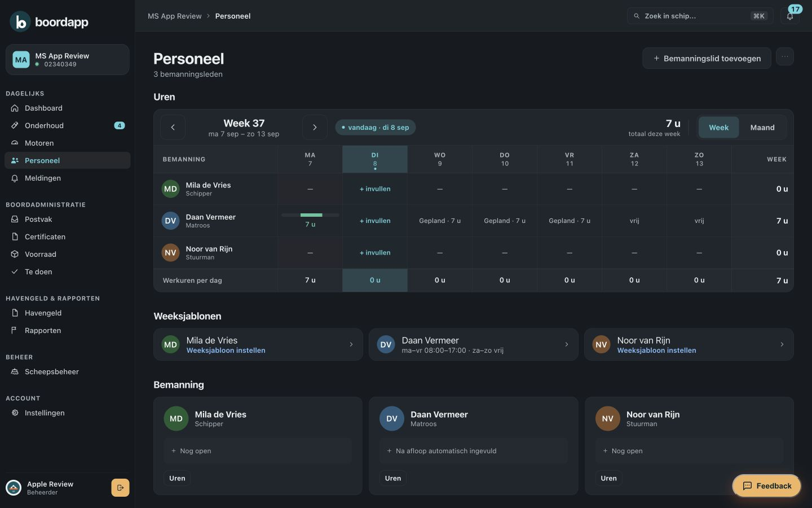This screenshot has height=508, width=812.
Task: Go to next week with right chevron
Action: point(315,128)
